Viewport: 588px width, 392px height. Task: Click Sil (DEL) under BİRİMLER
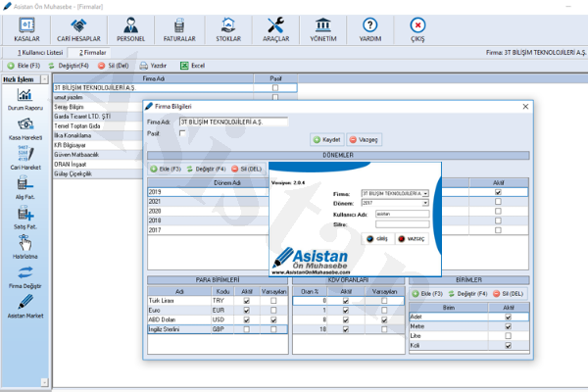pos(508,294)
